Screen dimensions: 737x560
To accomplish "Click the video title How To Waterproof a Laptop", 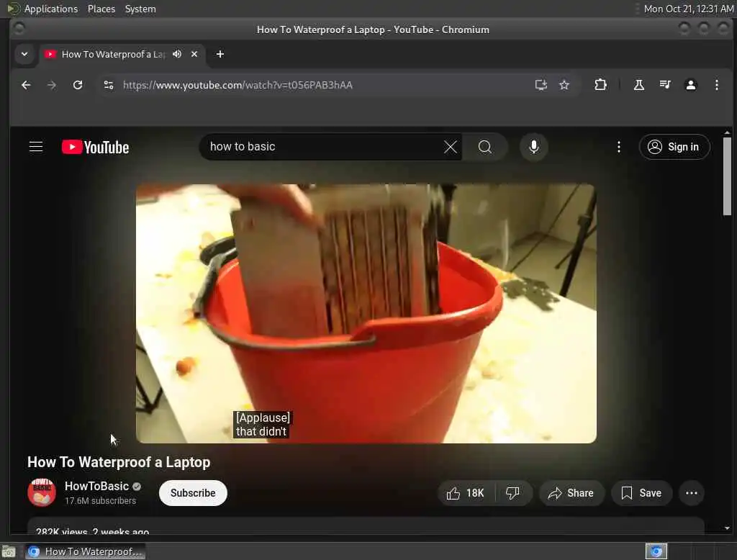I will (119, 462).
